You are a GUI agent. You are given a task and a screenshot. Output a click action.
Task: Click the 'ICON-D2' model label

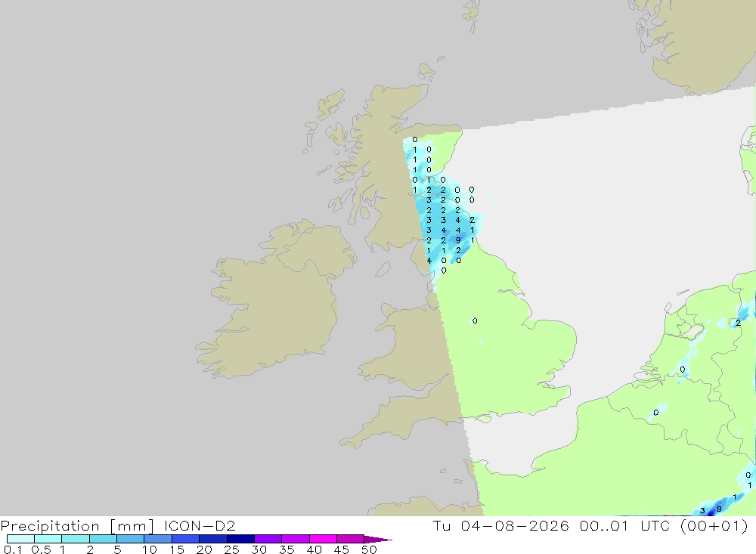coord(200,525)
